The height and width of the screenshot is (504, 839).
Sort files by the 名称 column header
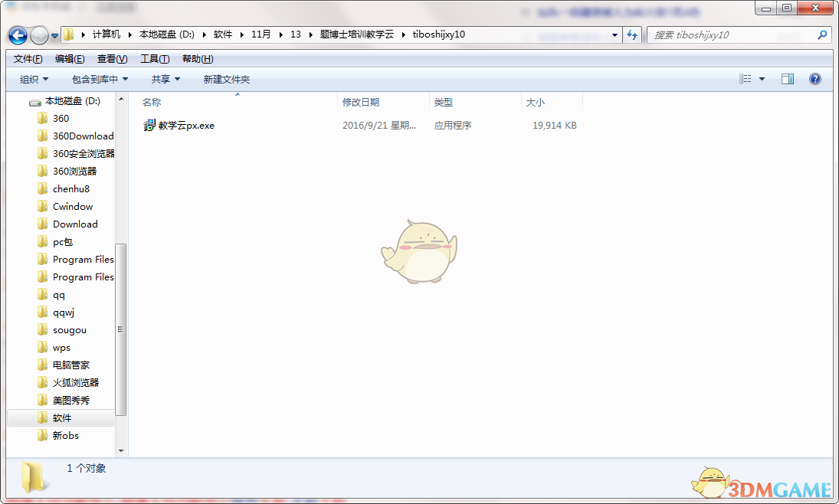click(152, 102)
